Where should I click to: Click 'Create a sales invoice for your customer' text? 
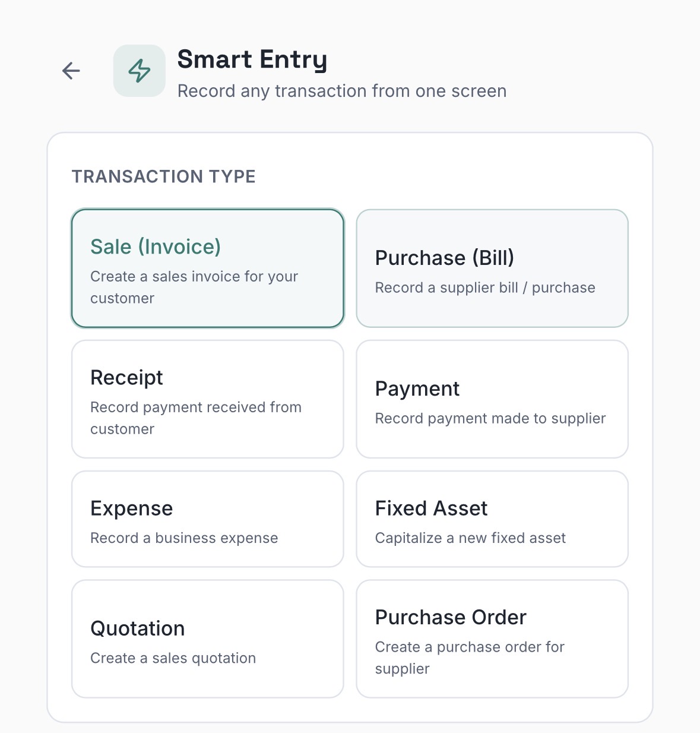pos(194,287)
